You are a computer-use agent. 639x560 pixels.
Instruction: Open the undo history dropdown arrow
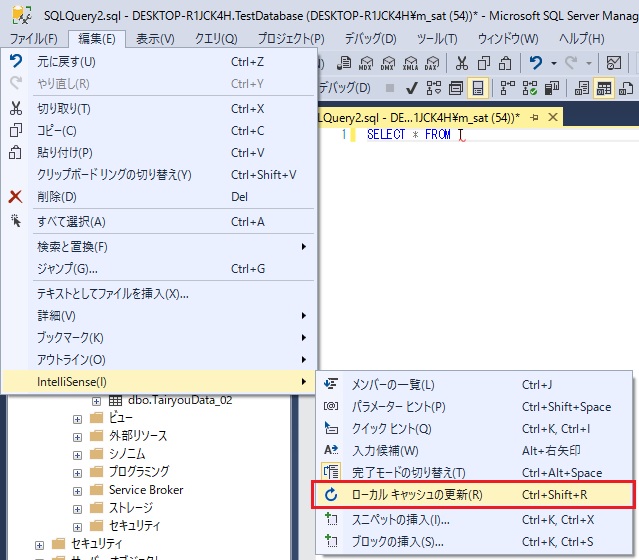[x=554, y=63]
